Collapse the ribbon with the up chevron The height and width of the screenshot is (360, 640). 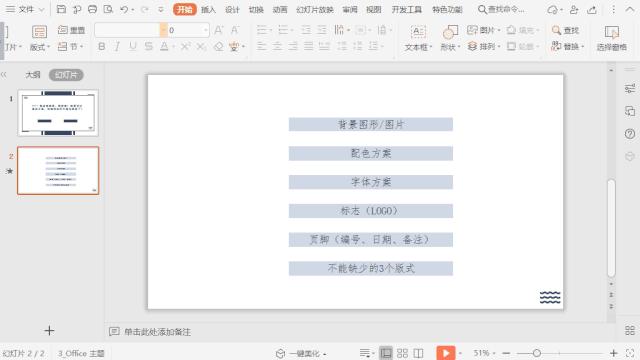pos(630,9)
